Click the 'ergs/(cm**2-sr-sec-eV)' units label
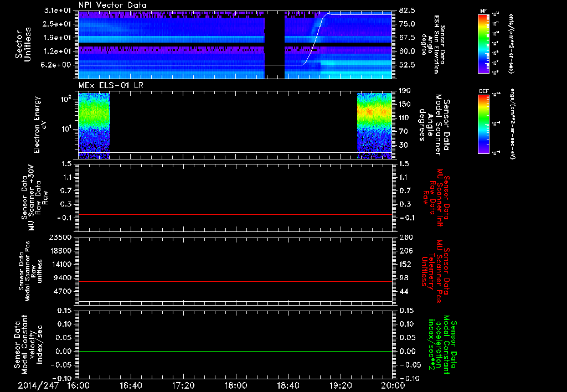 (x=512, y=123)
